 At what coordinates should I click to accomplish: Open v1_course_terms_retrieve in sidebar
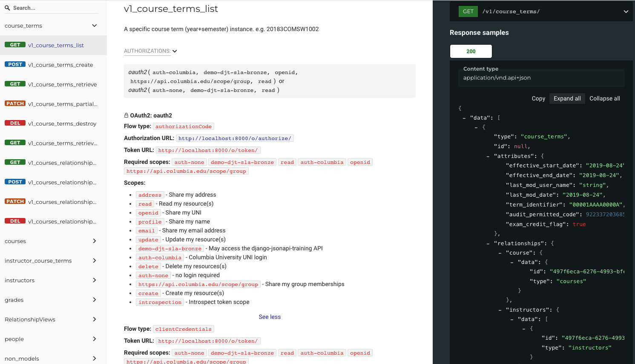(53, 84)
